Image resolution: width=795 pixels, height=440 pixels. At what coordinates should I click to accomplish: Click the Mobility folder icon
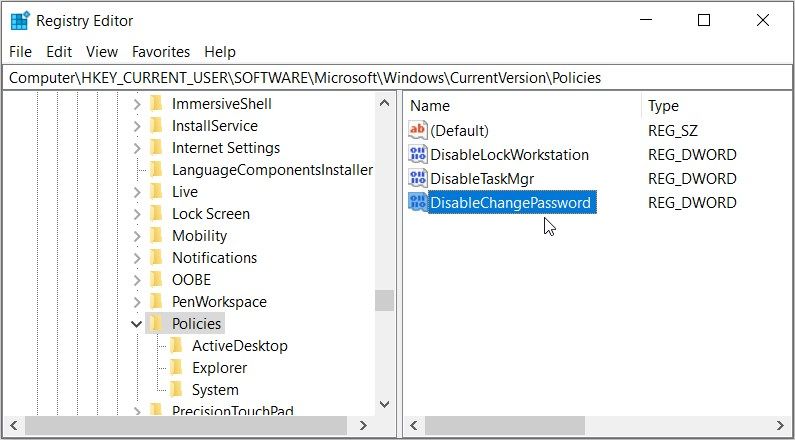(156, 236)
